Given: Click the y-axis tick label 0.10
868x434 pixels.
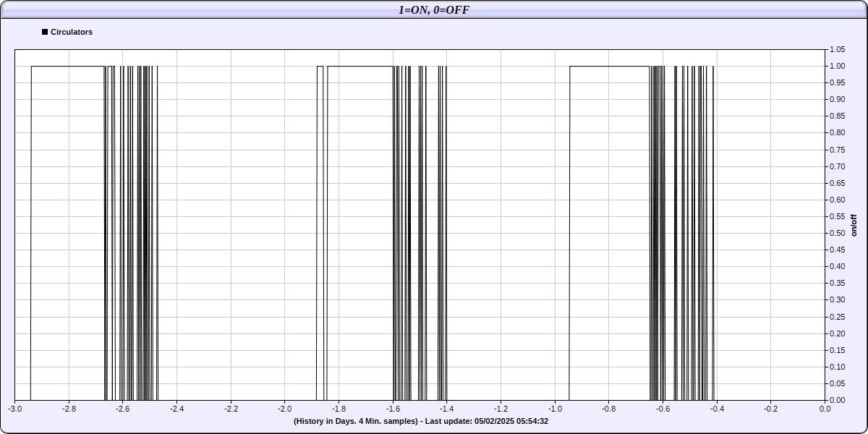Looking at the screenshot, I should click(837, 367).
